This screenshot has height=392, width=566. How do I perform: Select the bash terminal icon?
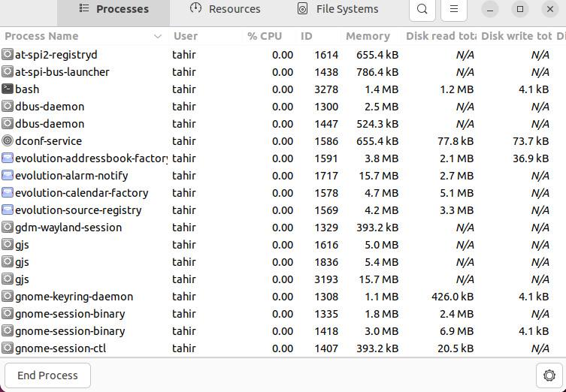[8, 89]
